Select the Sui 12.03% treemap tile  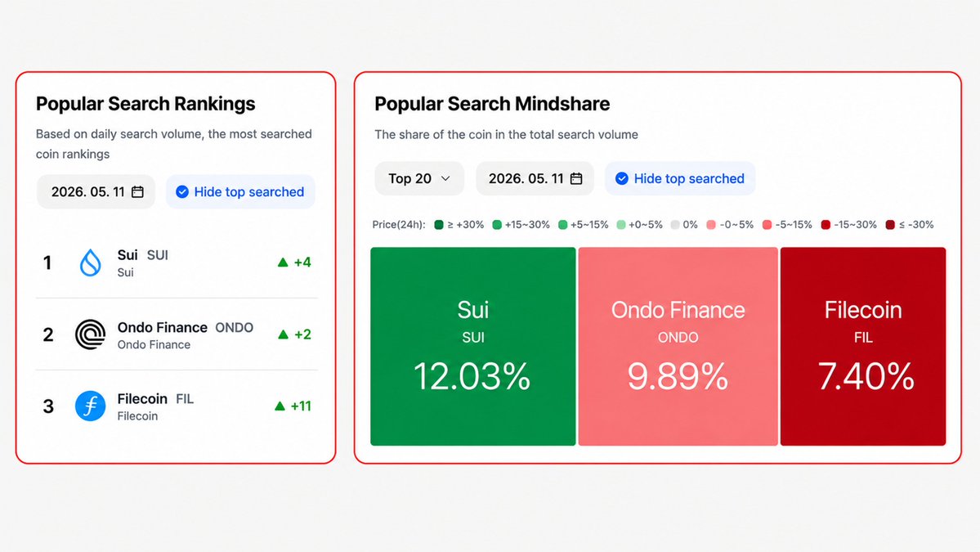tap(473, 346)
